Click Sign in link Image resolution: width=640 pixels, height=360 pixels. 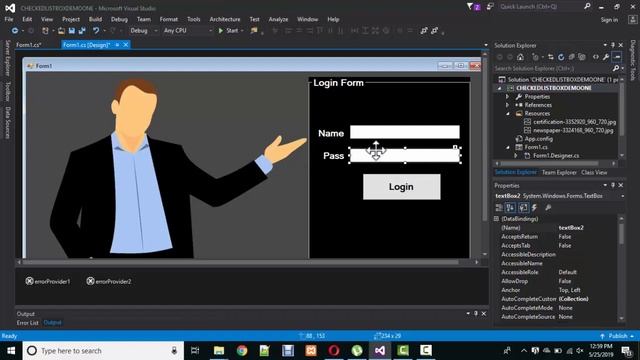(609, 20)
